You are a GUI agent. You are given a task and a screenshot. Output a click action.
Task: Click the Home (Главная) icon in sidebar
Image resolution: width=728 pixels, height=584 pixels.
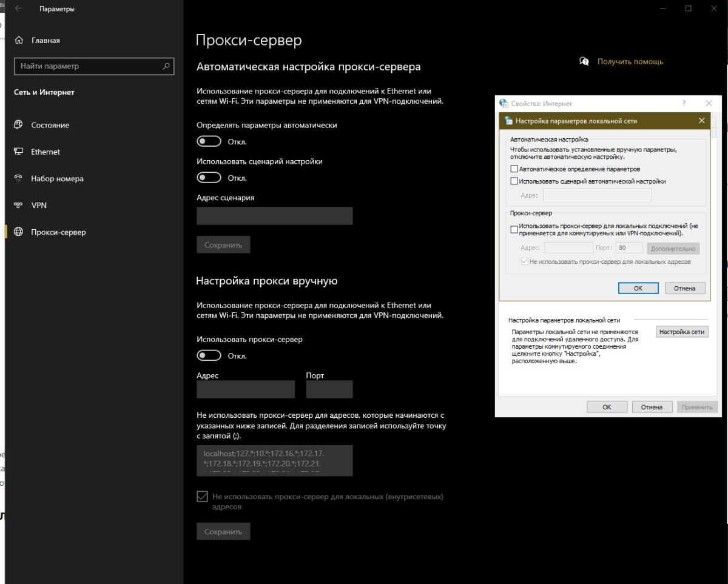[x=18, y=41]
